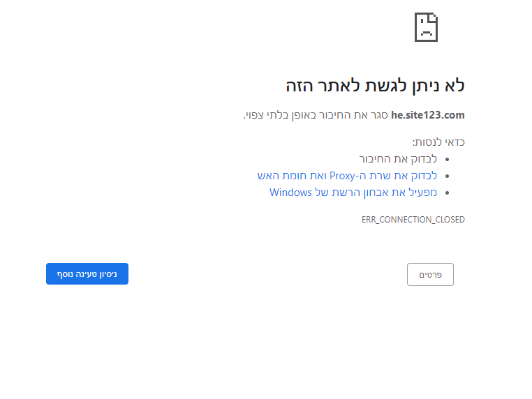
Task: Click the heading לא ניתן לגשת לאתר הזה
Action: (375, 86)
